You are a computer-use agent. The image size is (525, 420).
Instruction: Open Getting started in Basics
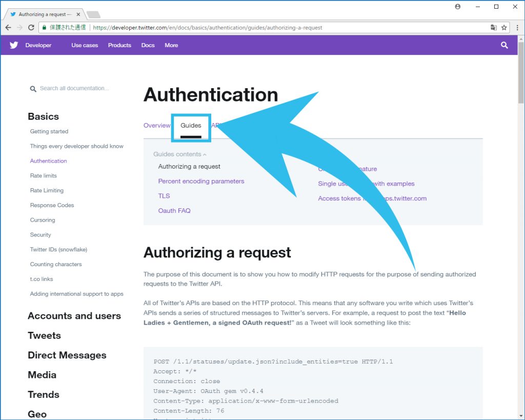(x=49, y=131)
